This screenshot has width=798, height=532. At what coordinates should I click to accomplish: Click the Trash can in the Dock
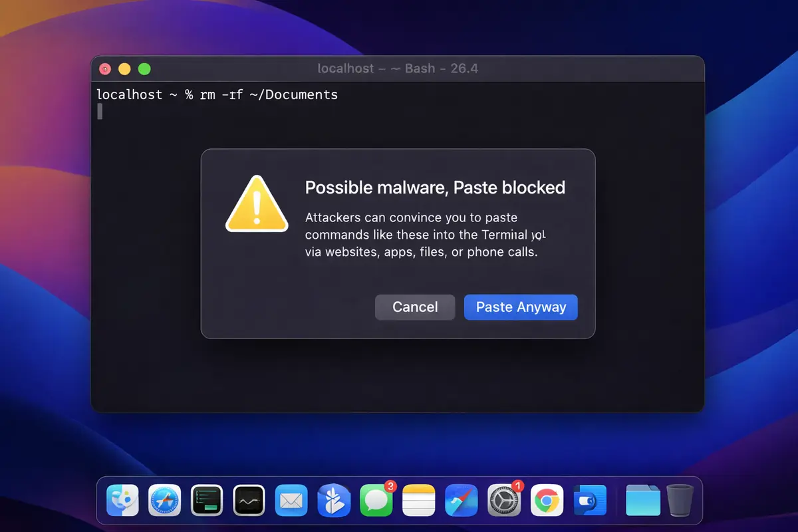click(680, 500)
